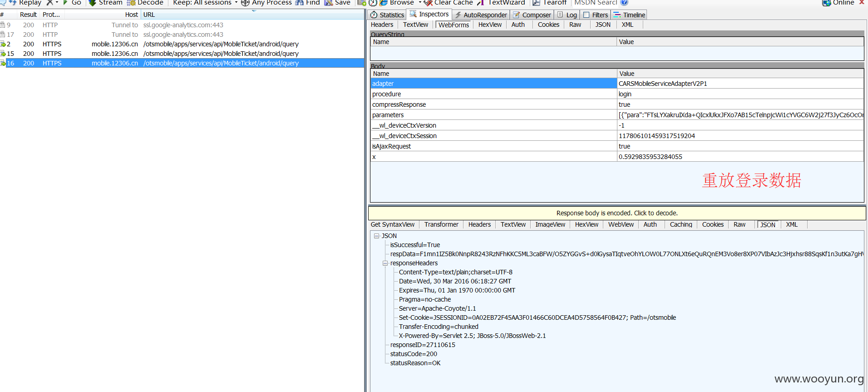The height and width of the screenshot is (392, 868).
Task: Click the CARSMobileServiceAdapterV2P1 value cell
Action: pyautogui.click(x=740, y=84)
